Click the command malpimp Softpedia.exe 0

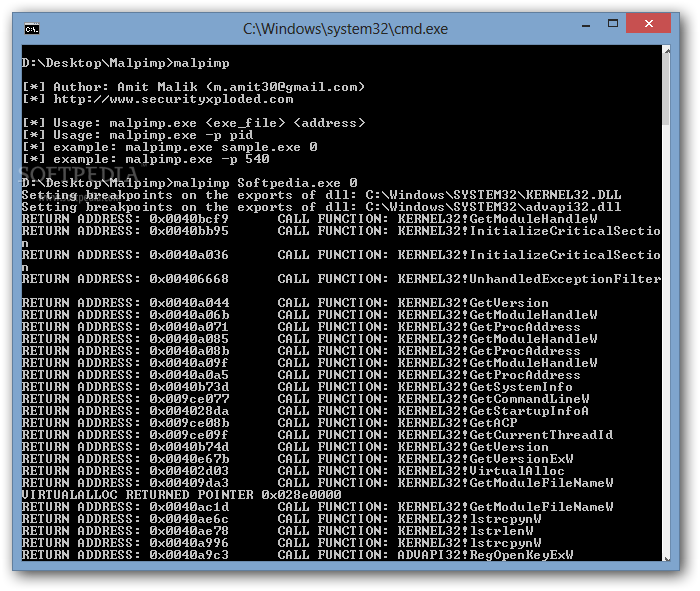pos(266,183)
